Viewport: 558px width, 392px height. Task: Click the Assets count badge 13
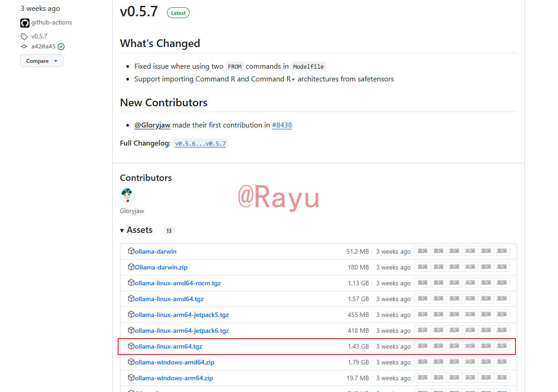coord(169,231)
